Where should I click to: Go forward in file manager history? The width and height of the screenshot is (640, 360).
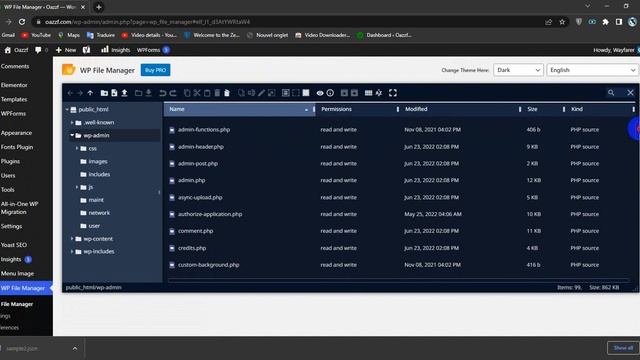click(80, 93)
